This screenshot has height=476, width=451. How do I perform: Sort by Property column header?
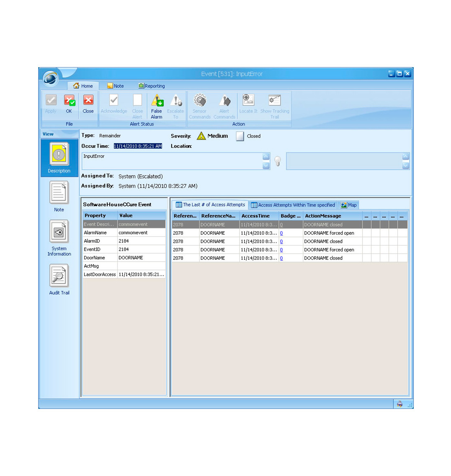100,215
